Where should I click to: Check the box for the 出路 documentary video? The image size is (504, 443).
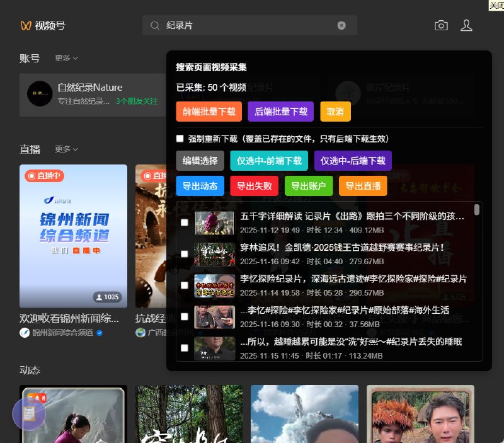pyautogui.click(x=185, y=222)
